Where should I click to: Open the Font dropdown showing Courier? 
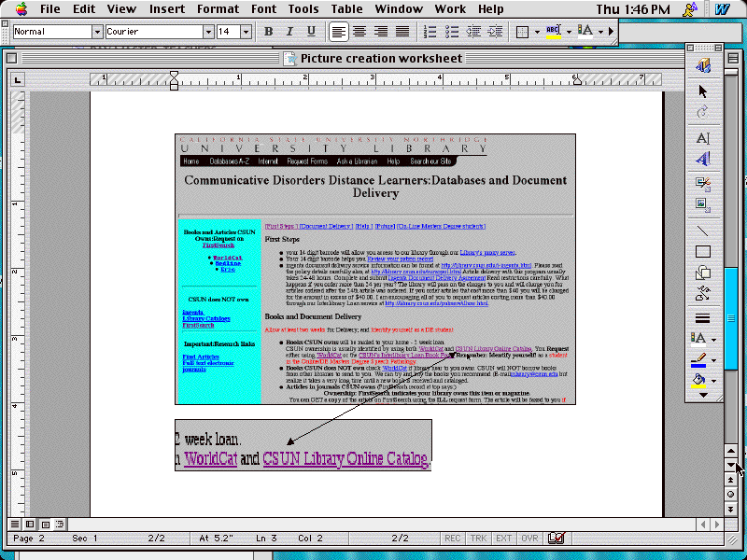[x=208, y=32]
